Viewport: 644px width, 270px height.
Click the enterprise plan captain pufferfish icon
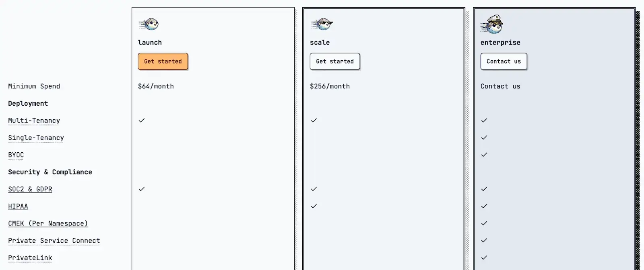(492, 25)
